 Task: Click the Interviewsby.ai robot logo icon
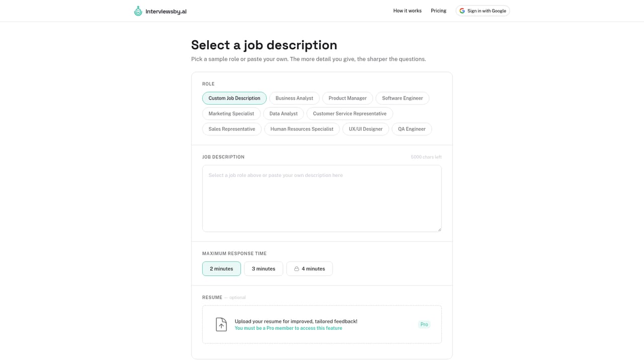[x=138, y=11]
